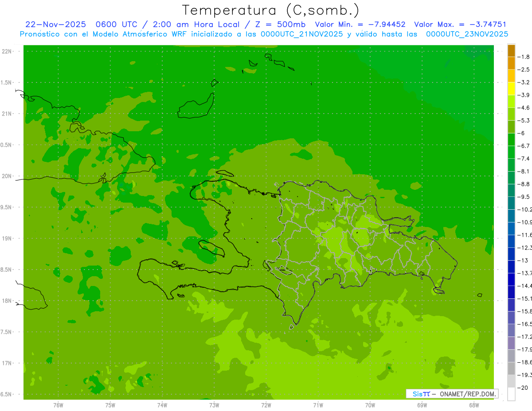Click the '68W' longitude label
The image size is (532, 411).
tap(474, 405)
